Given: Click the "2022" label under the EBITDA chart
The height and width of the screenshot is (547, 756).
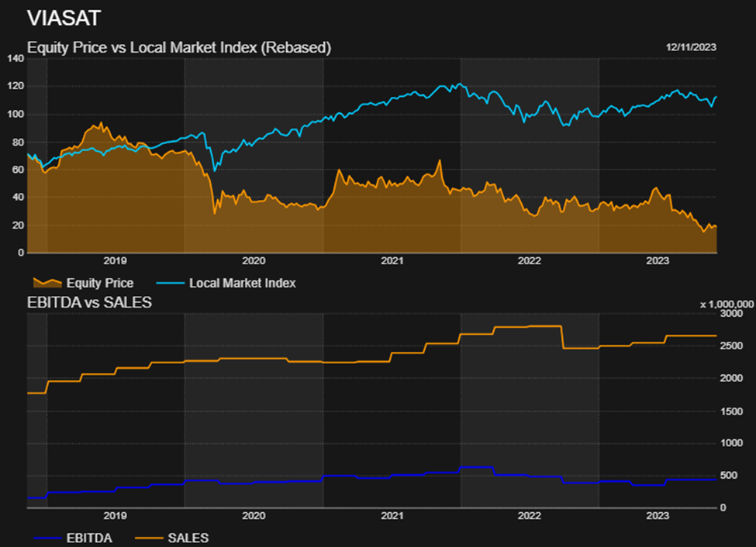Looking at the screenshot, I should tap(530, 516).
